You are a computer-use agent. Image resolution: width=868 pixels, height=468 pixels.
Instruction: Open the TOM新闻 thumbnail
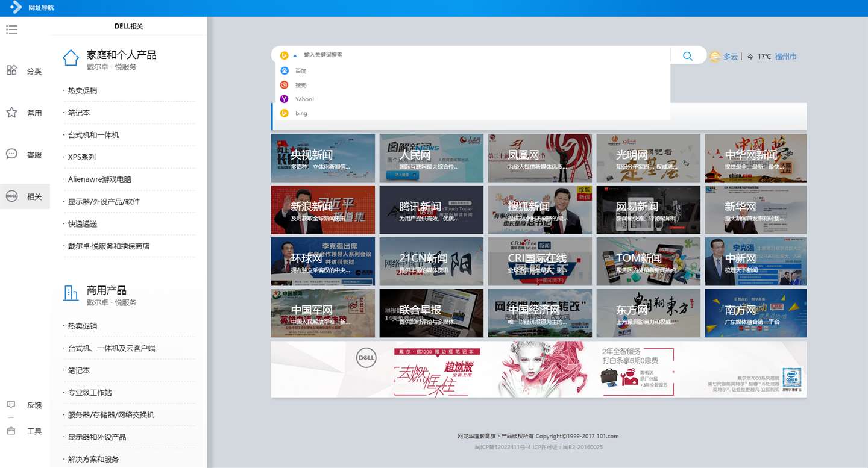click(649, 261)
